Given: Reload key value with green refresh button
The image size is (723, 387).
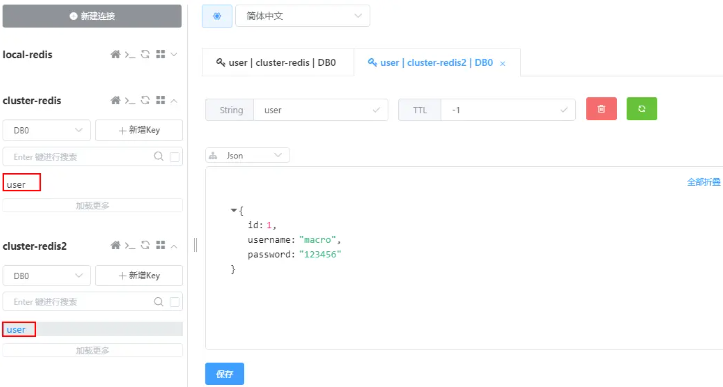Looking at the screenshot, I should [x=642, y=109].
